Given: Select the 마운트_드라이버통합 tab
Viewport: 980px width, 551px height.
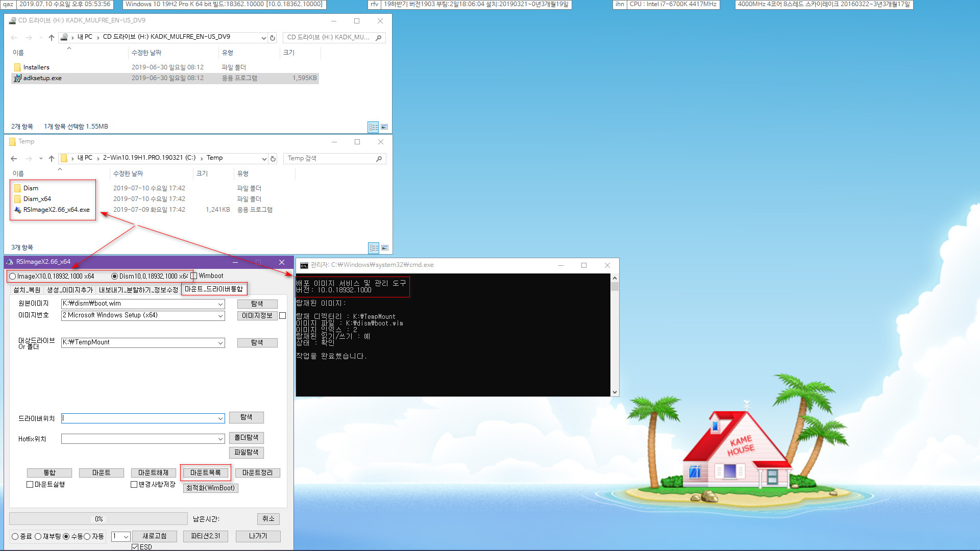Looking at the screenshot, I should click(x=214, y=289).
